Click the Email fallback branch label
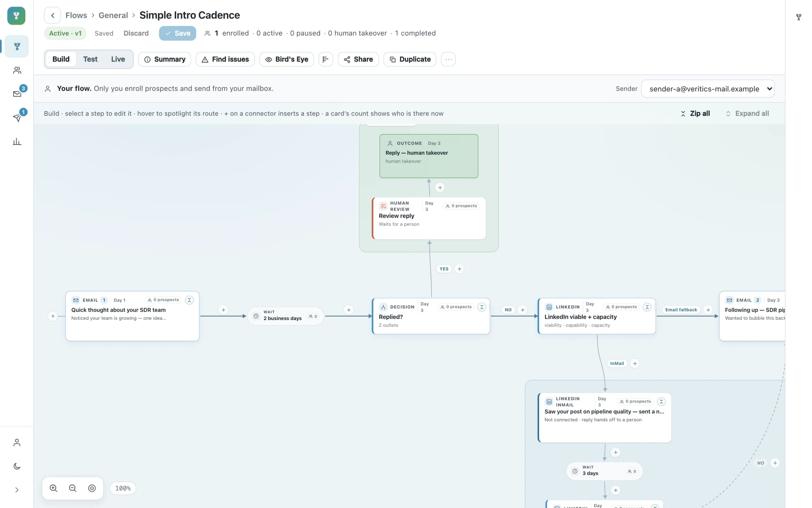This screenshot has height=508, width=812. click(x=681, y=310)
